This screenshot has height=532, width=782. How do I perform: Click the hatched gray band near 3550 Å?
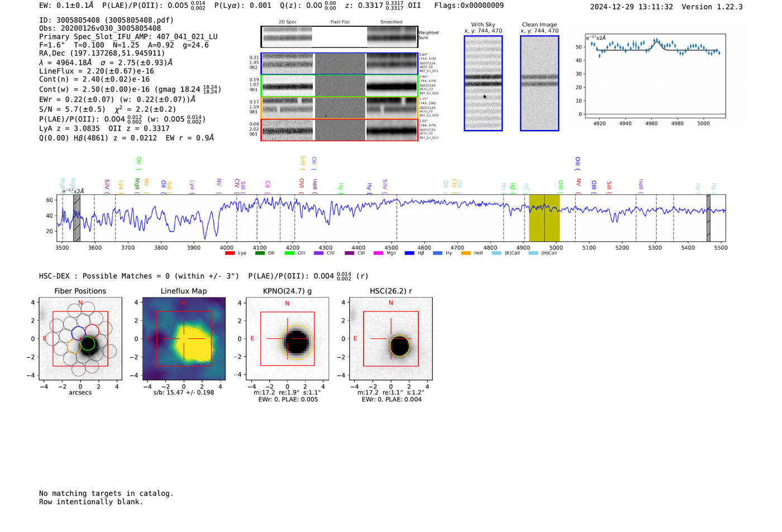77,218
